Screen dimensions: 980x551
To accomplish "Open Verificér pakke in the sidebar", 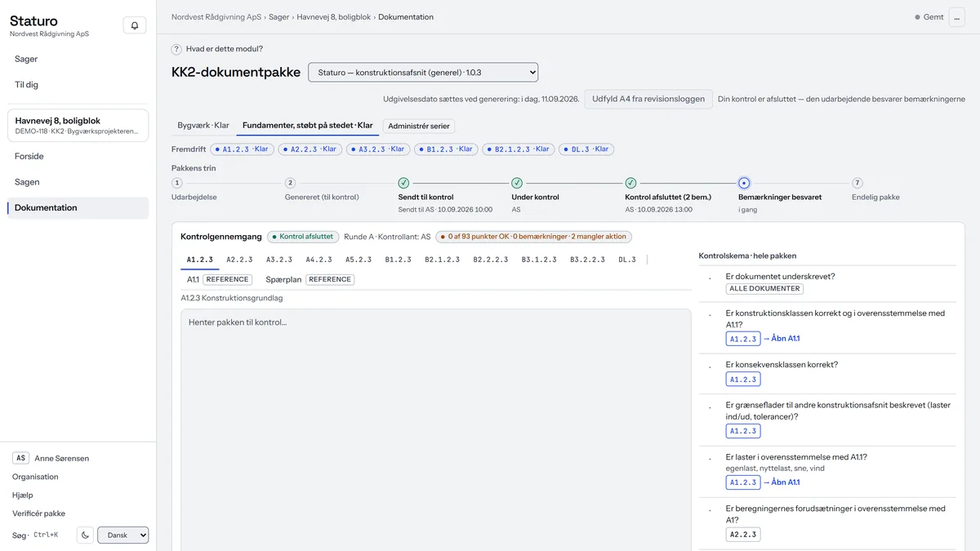I will [38, 513].
